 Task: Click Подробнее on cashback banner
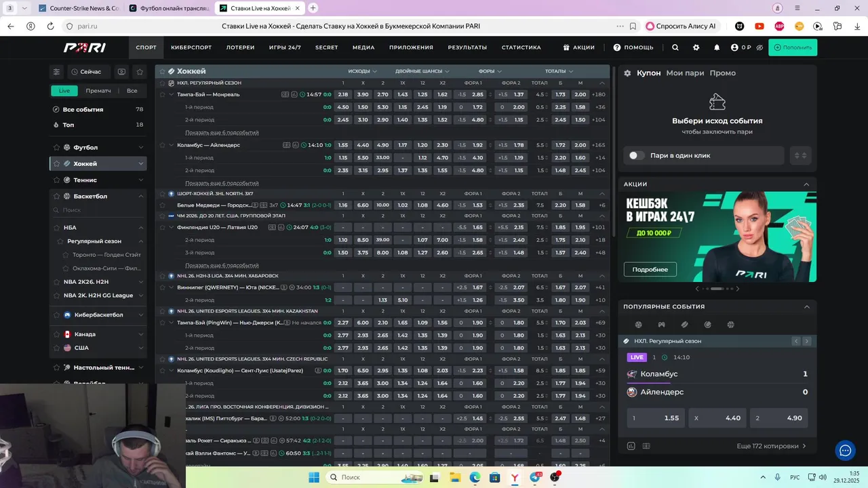(650, 270)
